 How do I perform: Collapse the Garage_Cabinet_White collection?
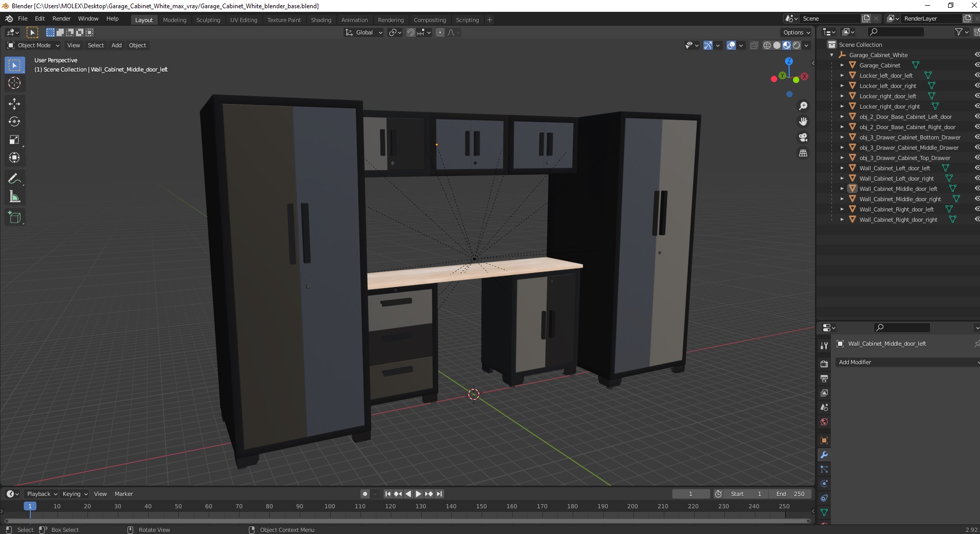832,55
